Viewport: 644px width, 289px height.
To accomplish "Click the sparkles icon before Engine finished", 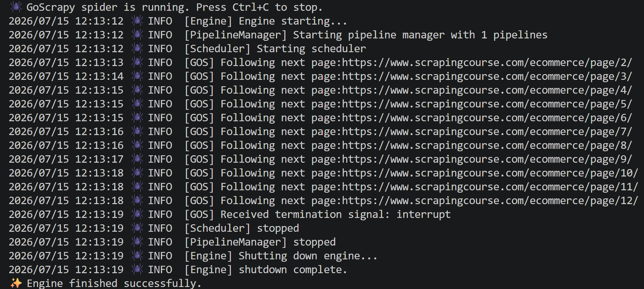I will tap(16, 283).
